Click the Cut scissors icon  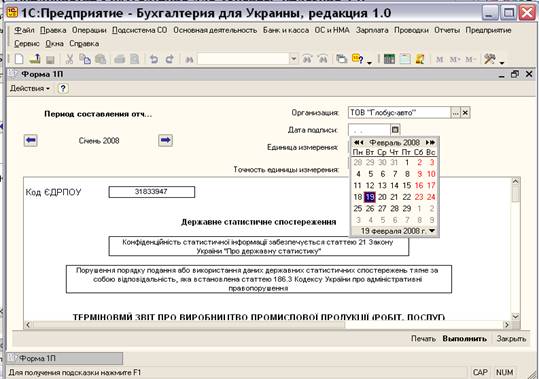click(x=69, y=59)
